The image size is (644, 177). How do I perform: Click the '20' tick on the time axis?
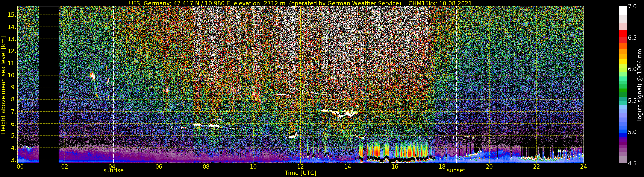[489, 166]
